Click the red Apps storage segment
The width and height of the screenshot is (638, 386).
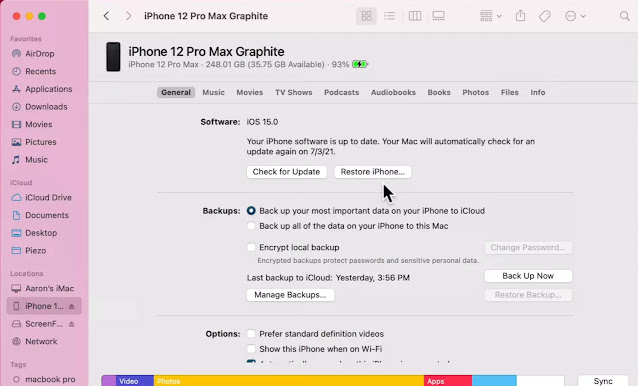pos(448,381)
